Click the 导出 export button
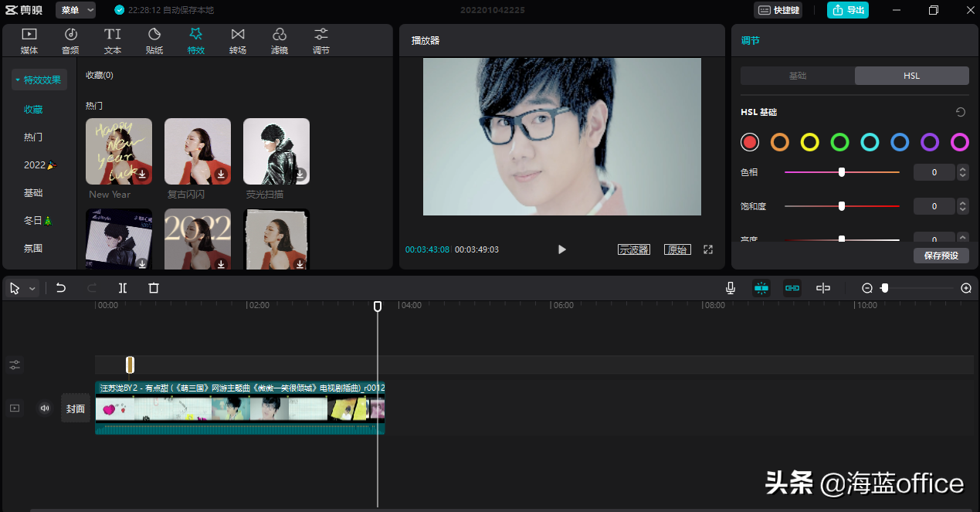Viewport: 980px width, 512px height. coord(848,10)
